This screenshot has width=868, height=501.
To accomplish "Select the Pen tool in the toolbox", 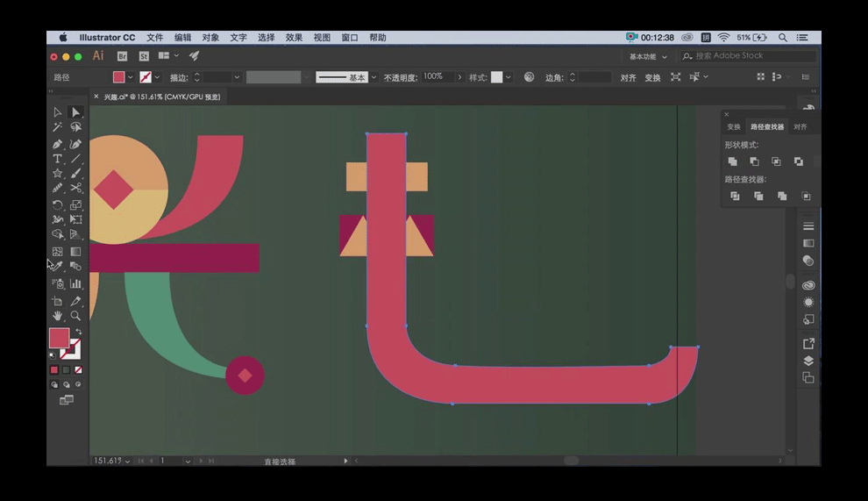I will click(x=57, y=144).
